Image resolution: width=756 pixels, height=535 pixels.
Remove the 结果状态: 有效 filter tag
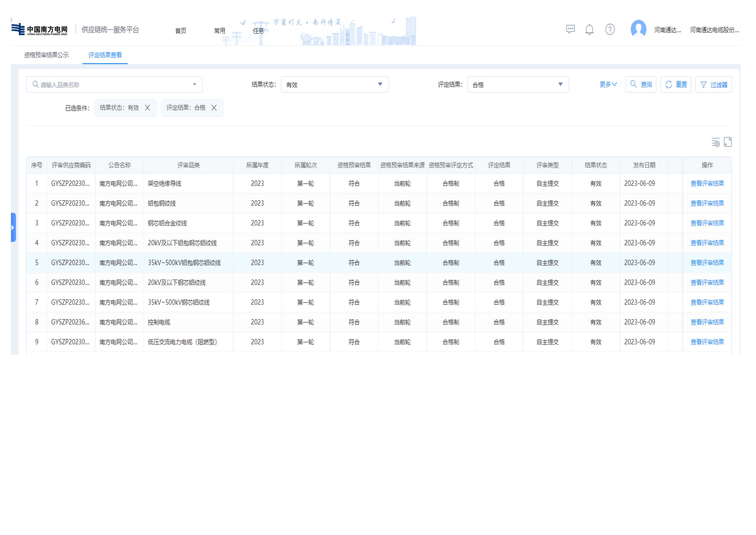coord(147,108)
